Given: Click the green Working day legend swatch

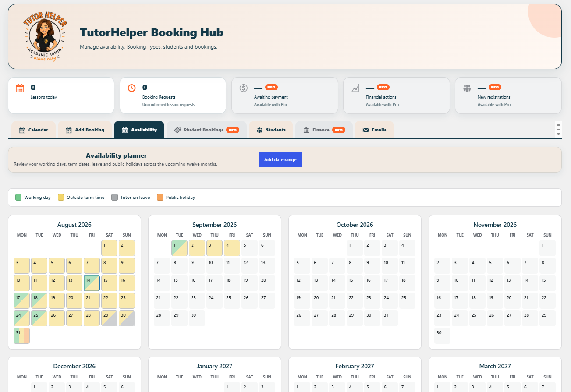Looking at the screenshot, I should point(18,198).
